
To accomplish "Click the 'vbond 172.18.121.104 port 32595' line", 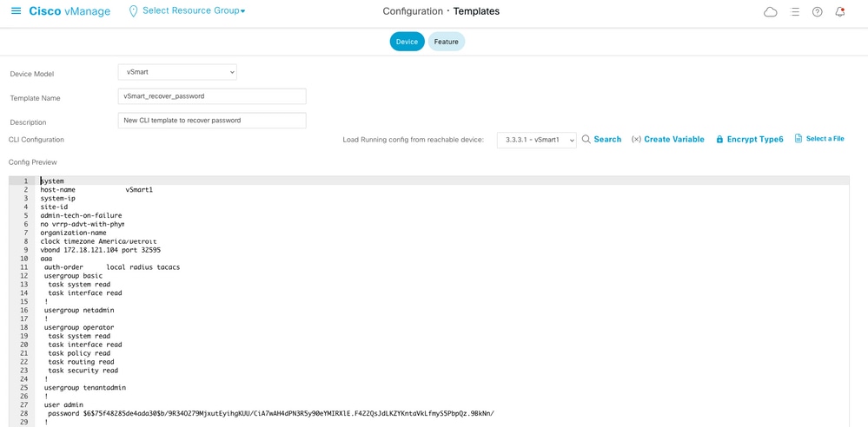I will (x=101, y=250).
